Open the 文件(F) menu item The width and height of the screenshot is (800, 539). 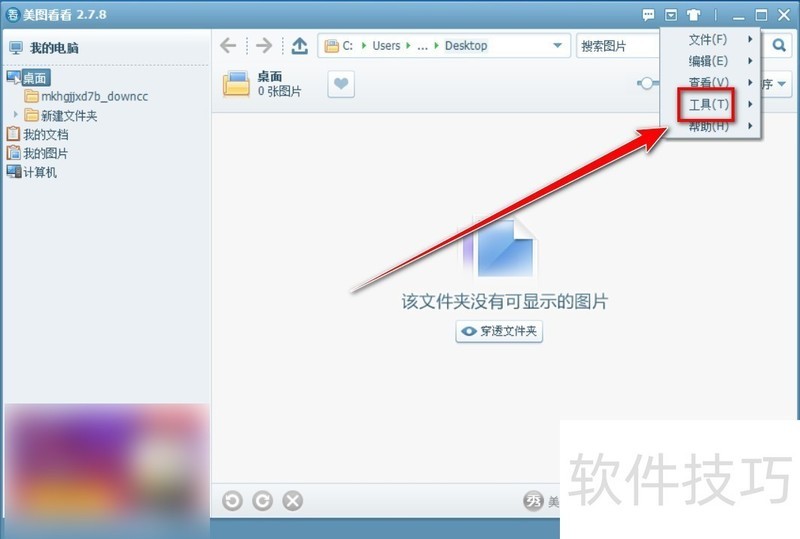(710, 39)
